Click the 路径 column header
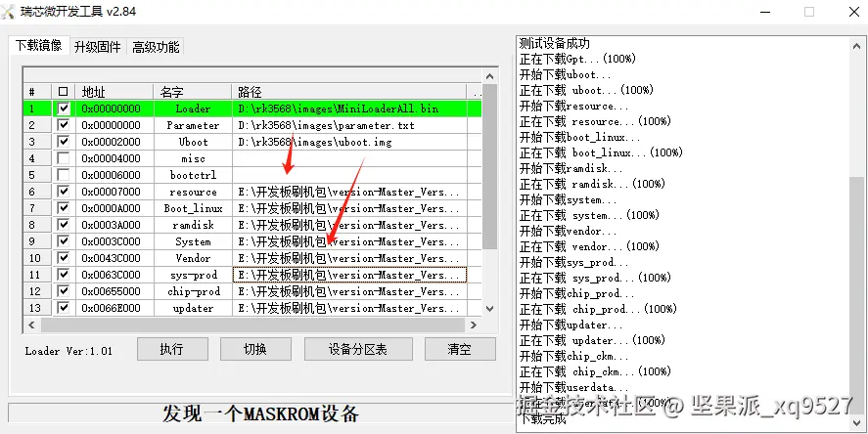Viewport: 868px width, 434px height. point(349,92)
